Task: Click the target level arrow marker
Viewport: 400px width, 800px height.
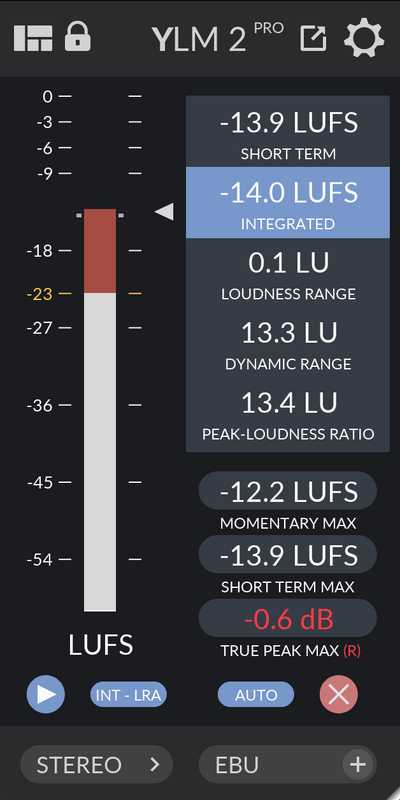Action: click(x=164, y=212)
